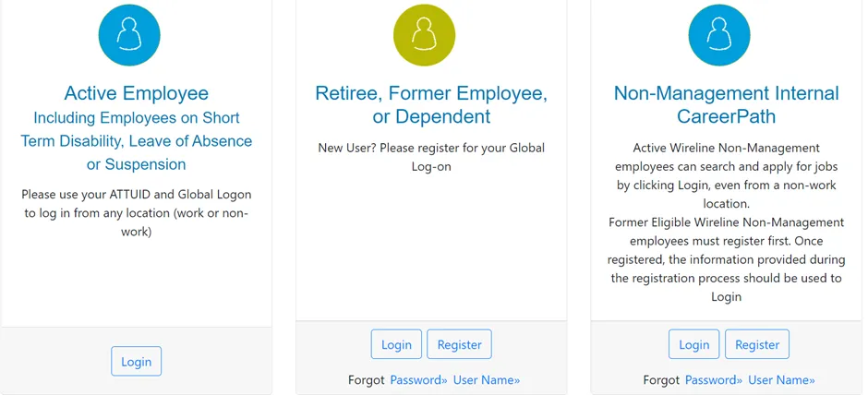Viewport: 868px width, 395px height.
Task: Recover user name for Non-Management CareerPath
Action: point(781,380)
